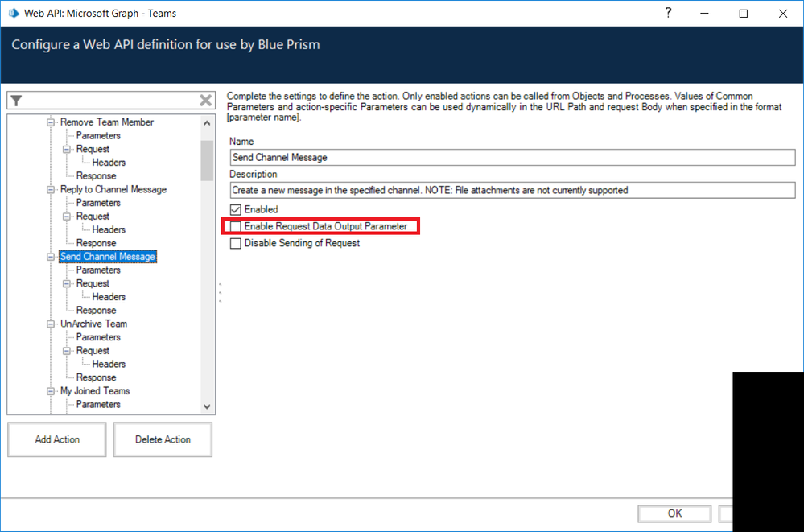
Task: Maximize the Web API window
Action: coord(744,13)
